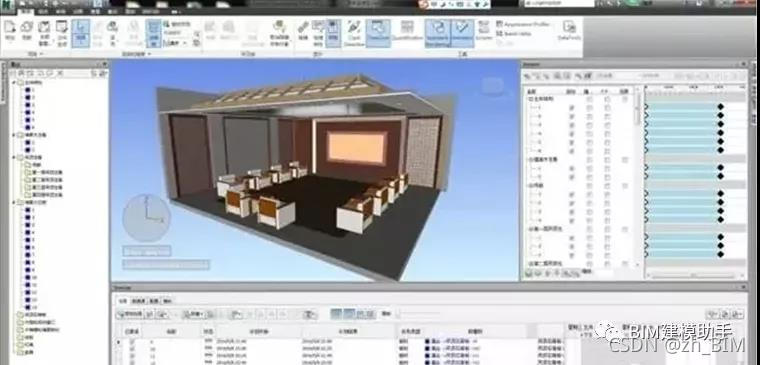760x365 pixels.
Task: Toggle the Loop checkbox on the first Animator scene group
Action: 590,99
